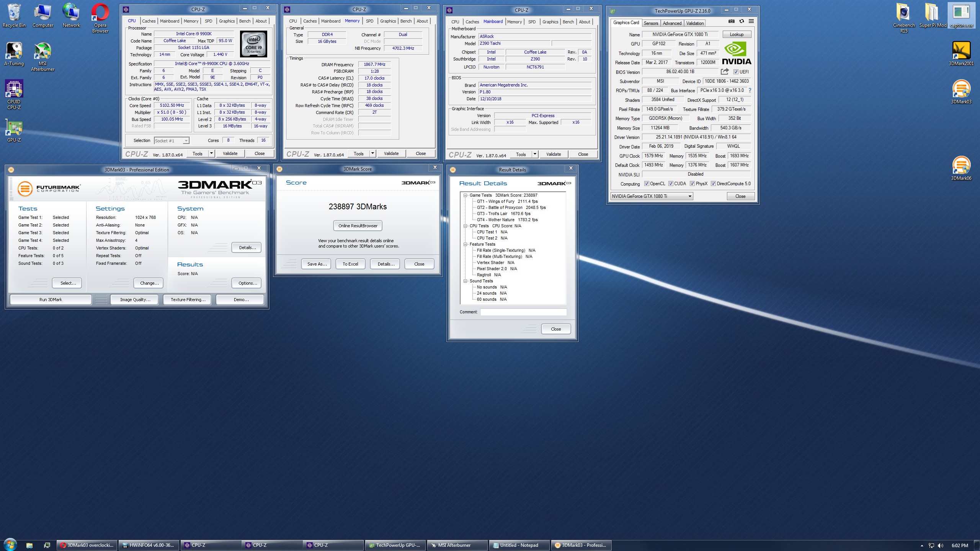
Task: Click the Windows Start orb
Action: [x=10, y=544]
